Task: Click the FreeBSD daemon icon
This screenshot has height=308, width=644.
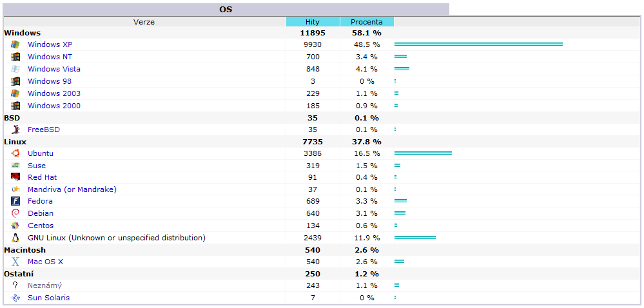Action: click(x=15, y=130)
